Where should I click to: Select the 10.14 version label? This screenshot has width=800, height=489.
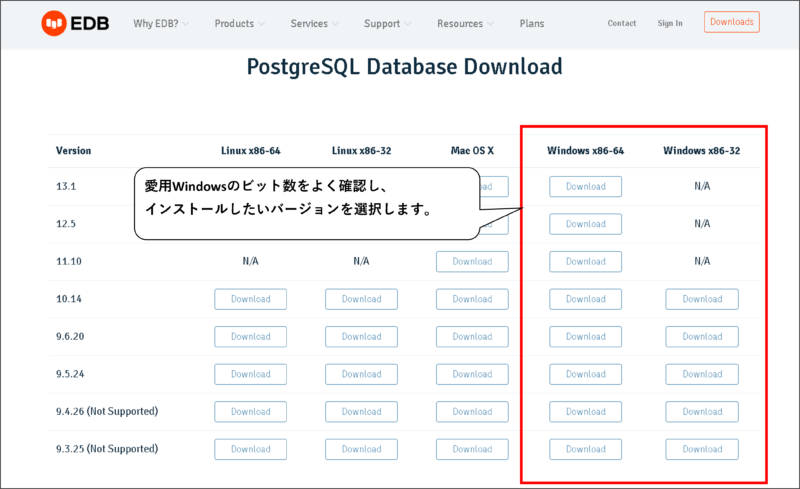click(x=69, y=299)
